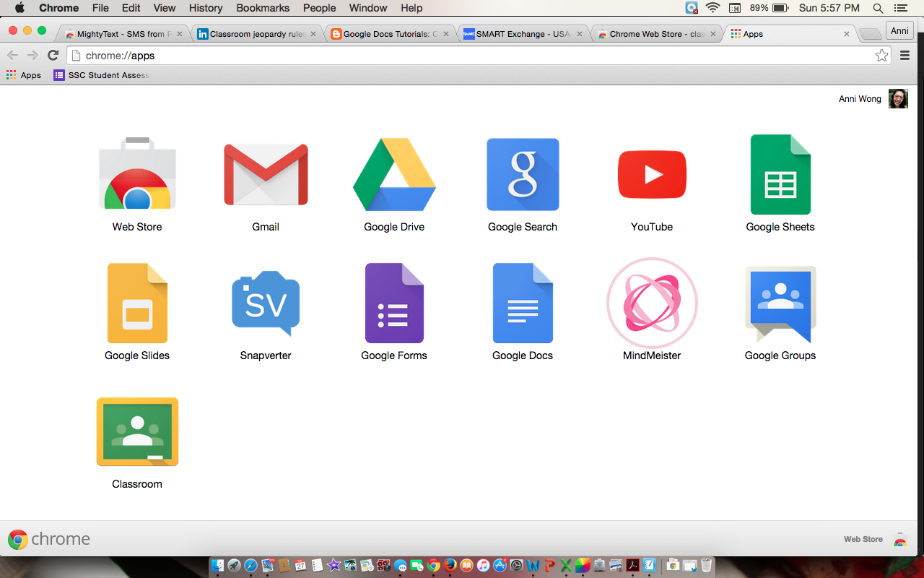Launch Google Slides
924x578 pixels.
137,303
